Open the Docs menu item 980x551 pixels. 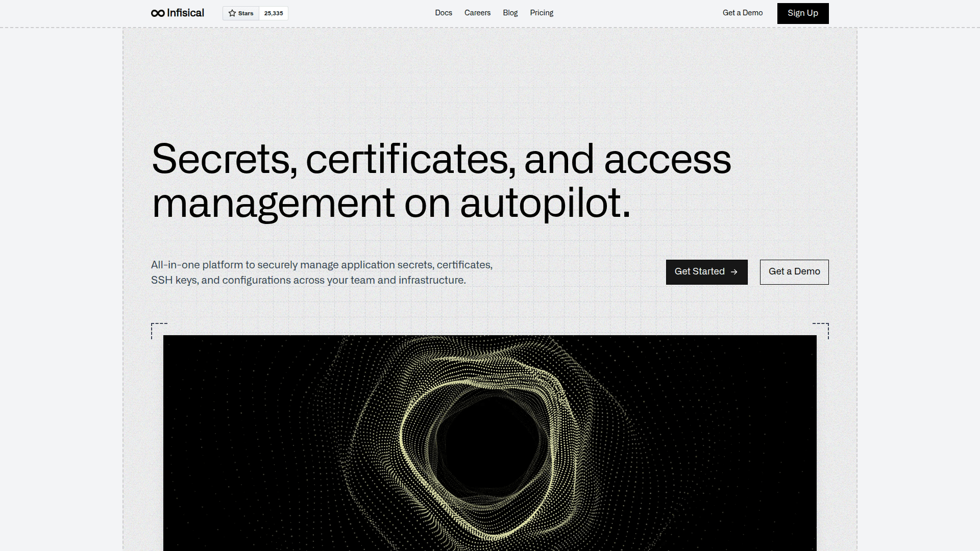click(443, 13)
